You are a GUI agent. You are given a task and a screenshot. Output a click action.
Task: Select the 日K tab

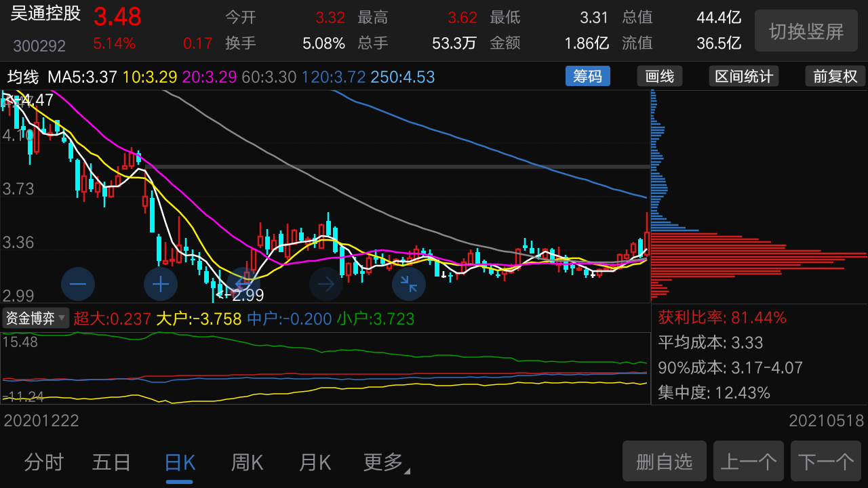click(x=180, y=462)
